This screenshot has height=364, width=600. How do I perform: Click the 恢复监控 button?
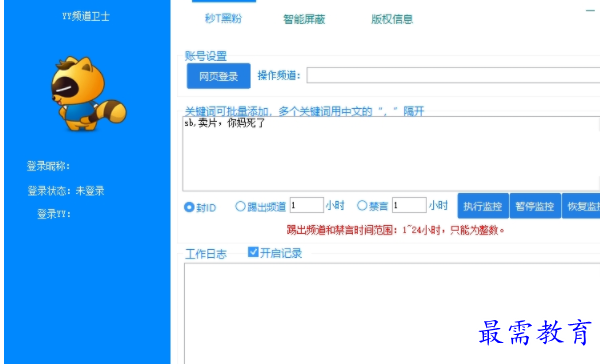(581, 206)
